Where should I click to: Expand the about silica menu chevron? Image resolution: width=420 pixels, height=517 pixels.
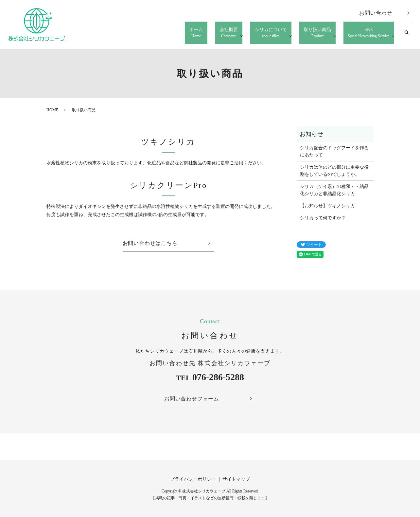[x=290, y=36]
